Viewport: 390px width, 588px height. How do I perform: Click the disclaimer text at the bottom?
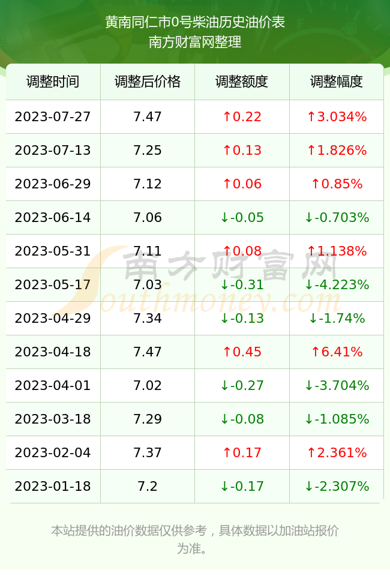(195, 539)
